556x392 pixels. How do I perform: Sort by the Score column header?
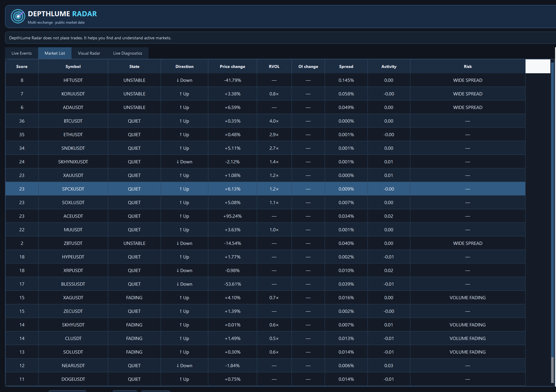point(22,66)
